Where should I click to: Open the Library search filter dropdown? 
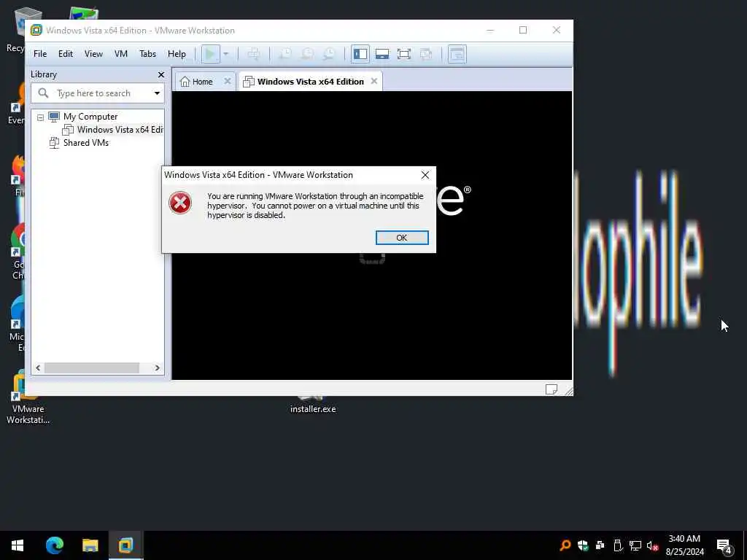tap(157, 93)
